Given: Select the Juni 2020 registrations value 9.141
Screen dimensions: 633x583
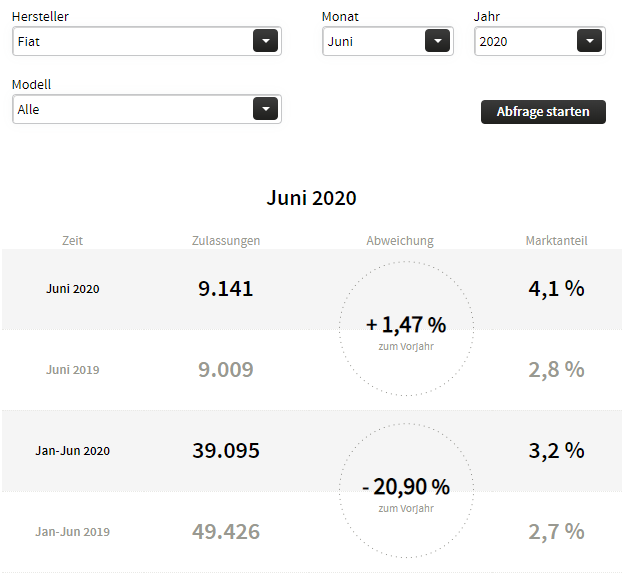Looking at the screenshot, I should coord(226,289).
